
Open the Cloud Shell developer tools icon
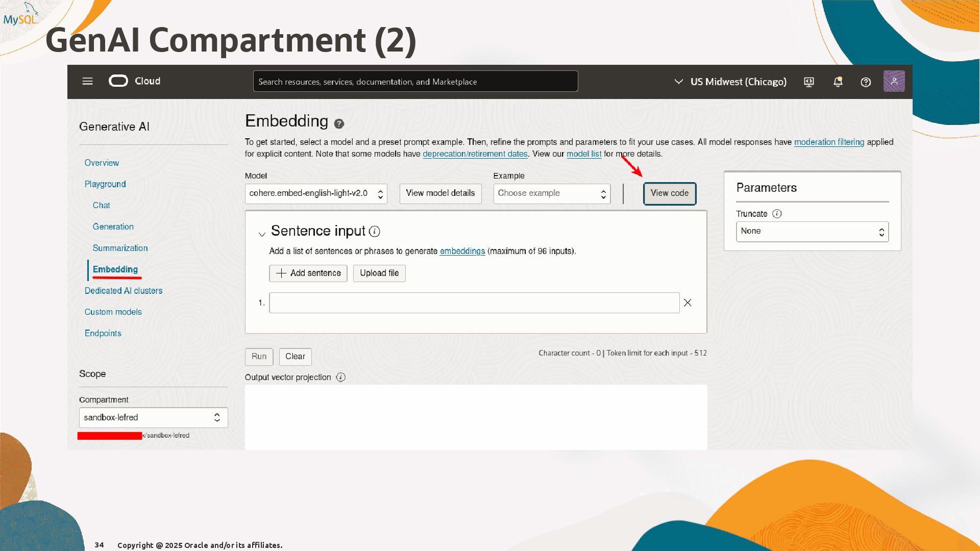click(809, 82)
